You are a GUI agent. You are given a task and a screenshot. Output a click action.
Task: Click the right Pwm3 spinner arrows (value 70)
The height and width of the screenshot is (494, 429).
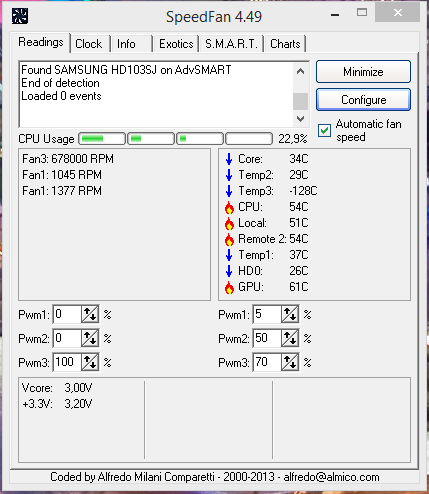(290, 362)
